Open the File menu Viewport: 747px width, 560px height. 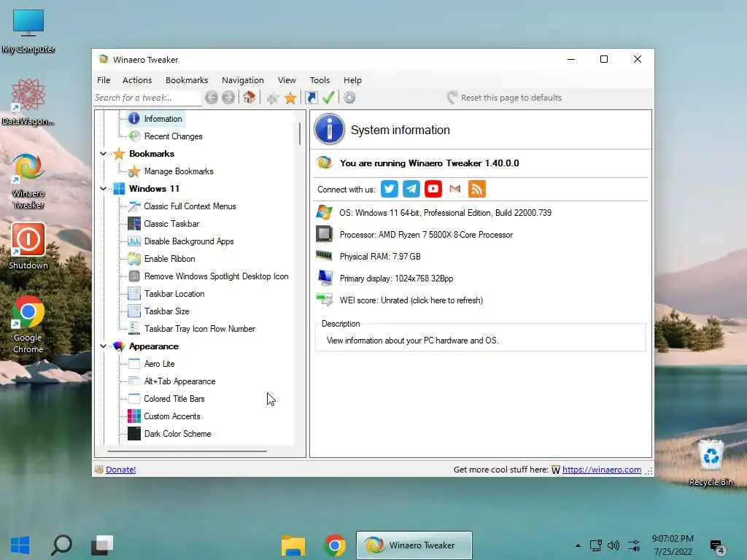[104, 80]
